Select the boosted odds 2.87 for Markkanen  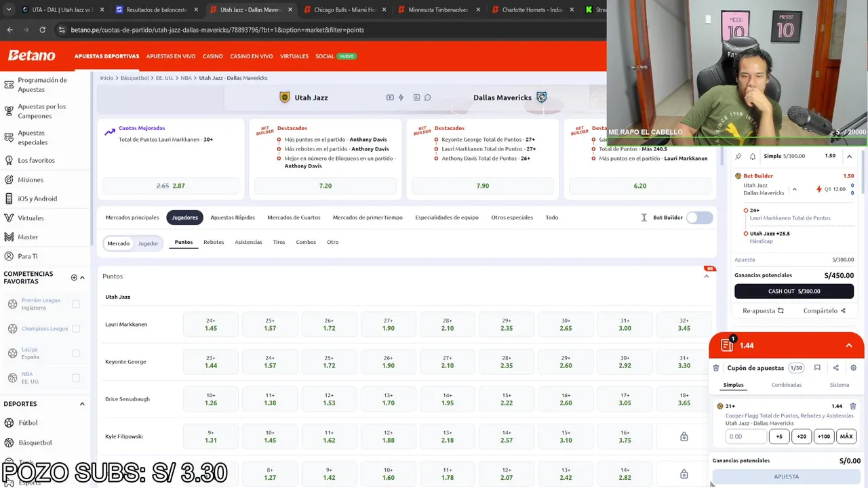(171, 186)
